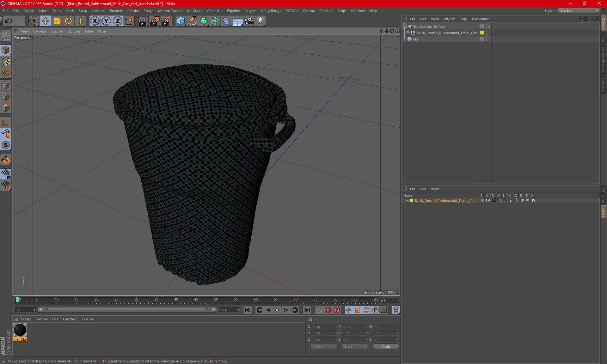This screenshot has height=364, width=607.
Task: Click frame 45 on the timeline
Action: (196, 300)
